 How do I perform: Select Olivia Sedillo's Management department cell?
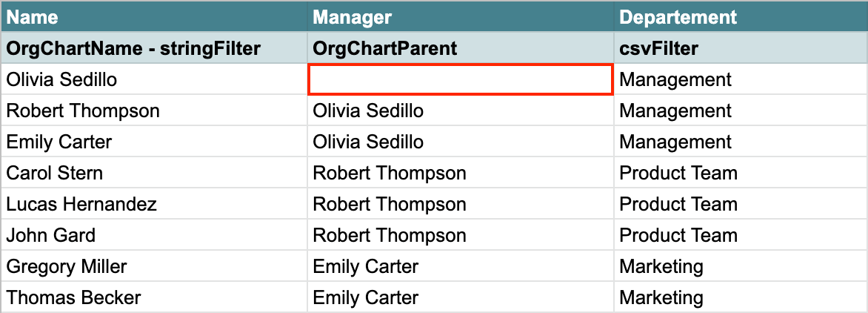(741, 79)
